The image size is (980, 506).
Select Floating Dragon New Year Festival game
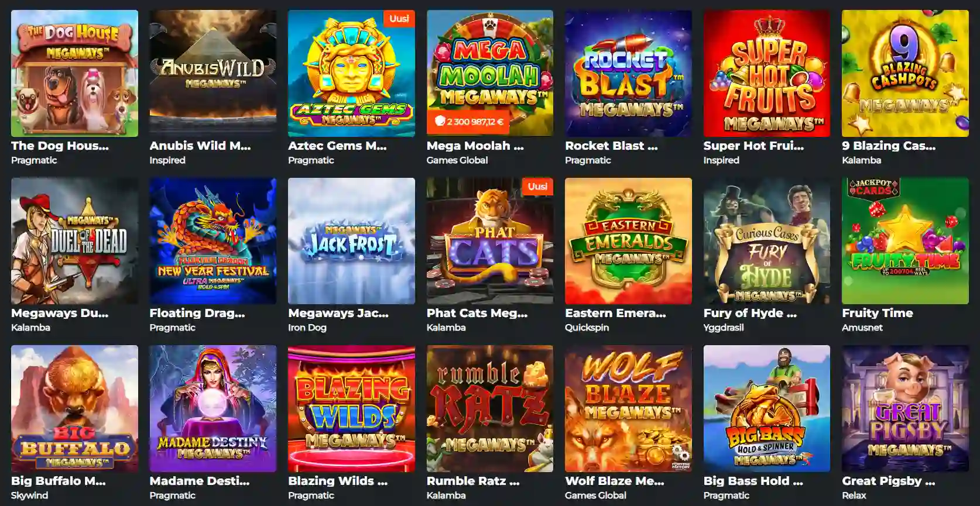click(213, 241)
